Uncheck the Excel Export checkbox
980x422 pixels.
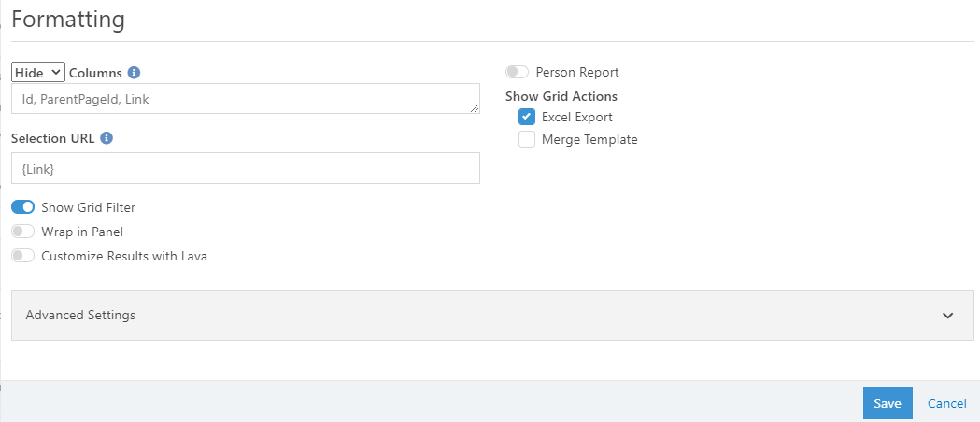click(x=527, y=117)
